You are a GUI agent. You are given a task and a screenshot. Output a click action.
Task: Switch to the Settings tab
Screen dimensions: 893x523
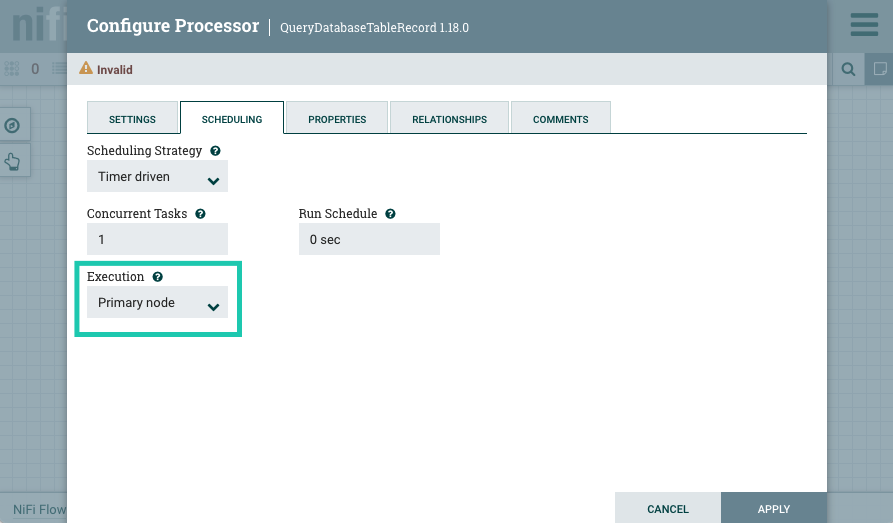pos(132,119)
